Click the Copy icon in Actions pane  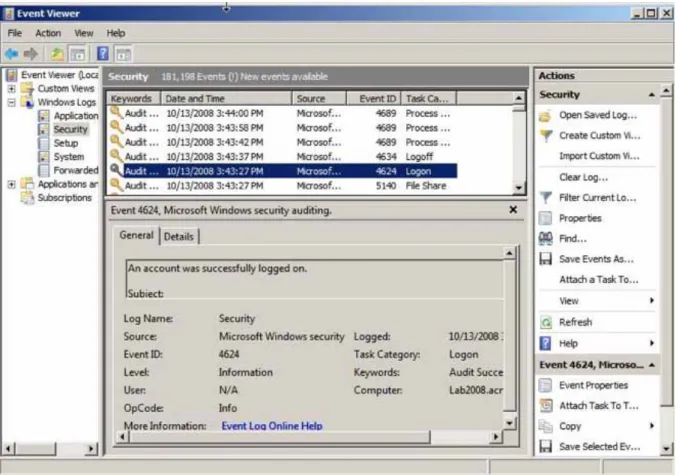(546, 427)
